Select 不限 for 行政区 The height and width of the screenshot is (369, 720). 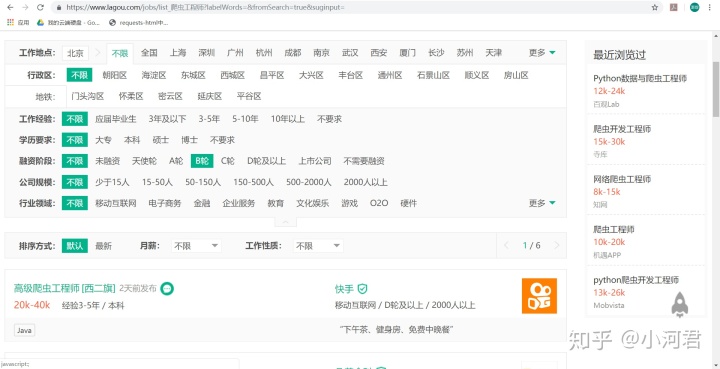click(79, 75)
